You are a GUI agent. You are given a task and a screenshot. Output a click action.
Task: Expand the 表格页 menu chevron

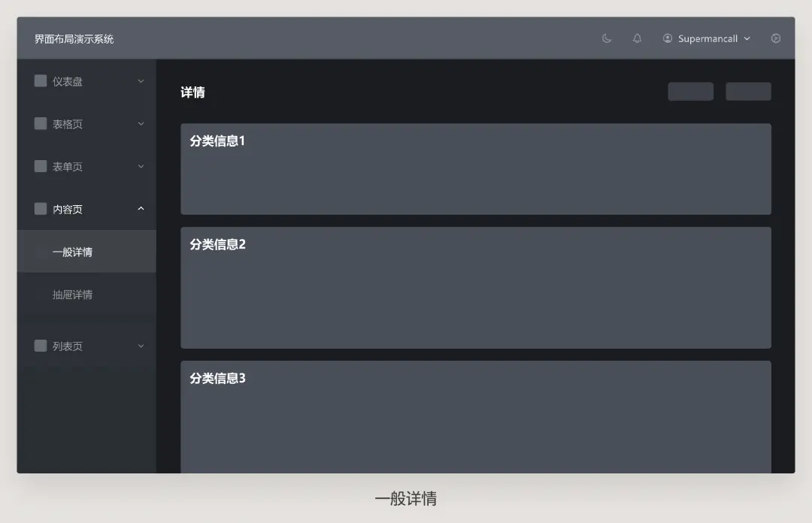click(141, 124)
